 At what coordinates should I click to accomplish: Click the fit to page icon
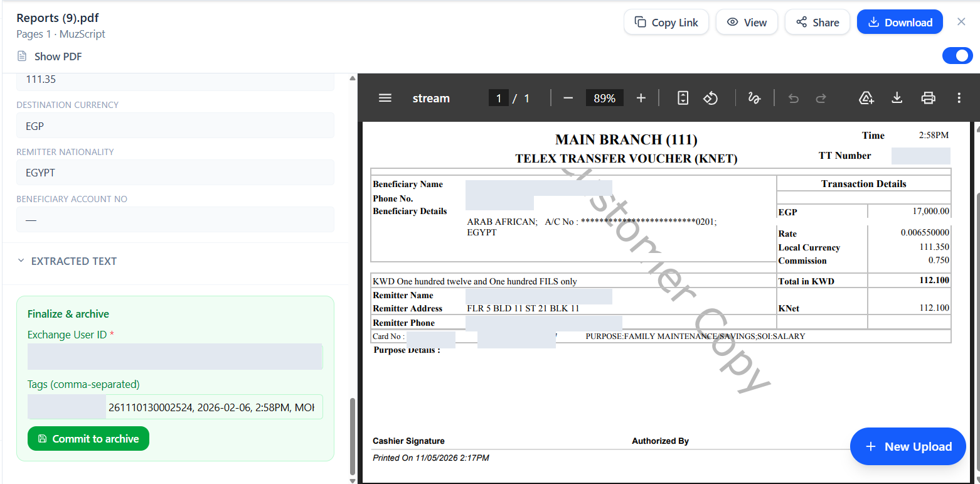[683, 98]
